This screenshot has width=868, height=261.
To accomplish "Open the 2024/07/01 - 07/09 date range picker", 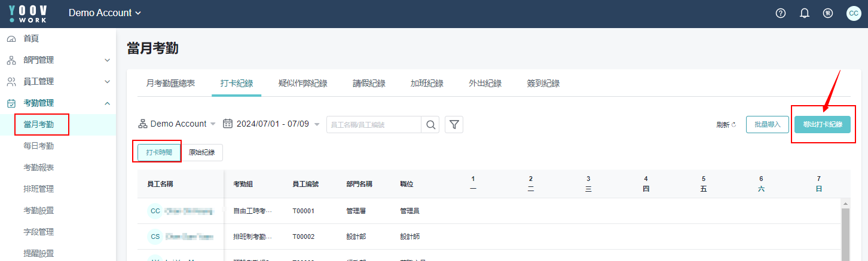I will [x=272, y=124].
